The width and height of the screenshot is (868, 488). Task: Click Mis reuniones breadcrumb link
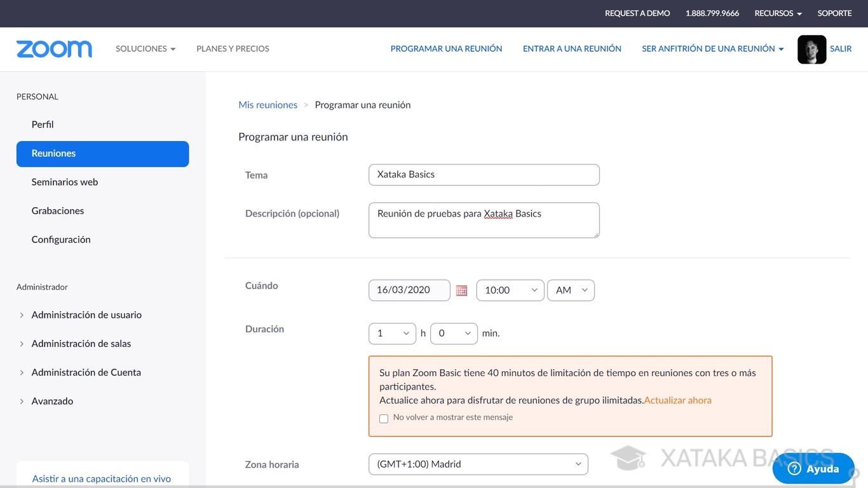coord(268,105)
